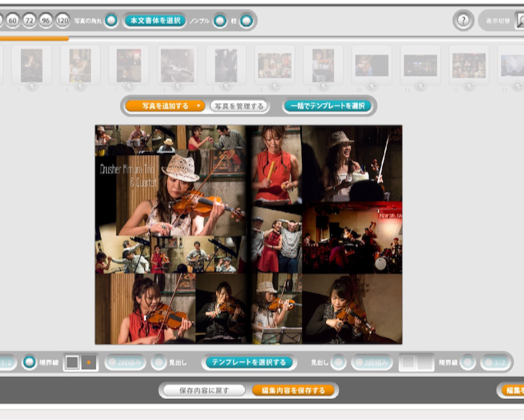Select page 7 thumbnail
Screen dimensions: 524x420
[x=226, y=65]
